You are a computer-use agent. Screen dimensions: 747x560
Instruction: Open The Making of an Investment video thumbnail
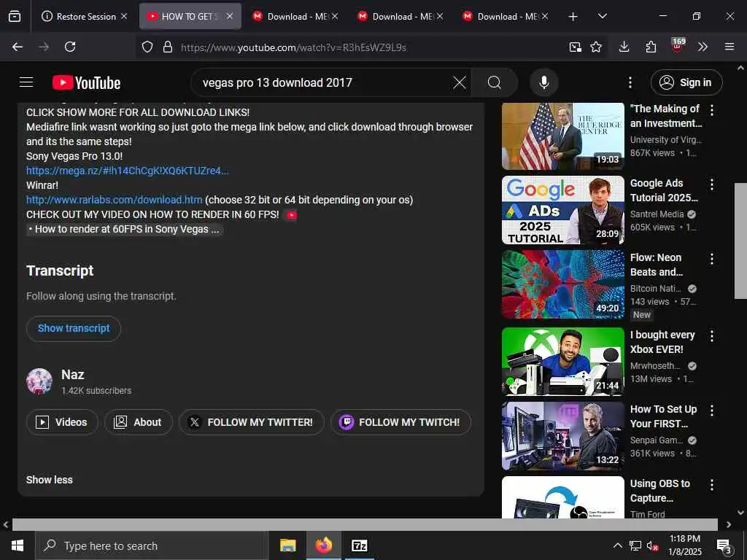563,136
